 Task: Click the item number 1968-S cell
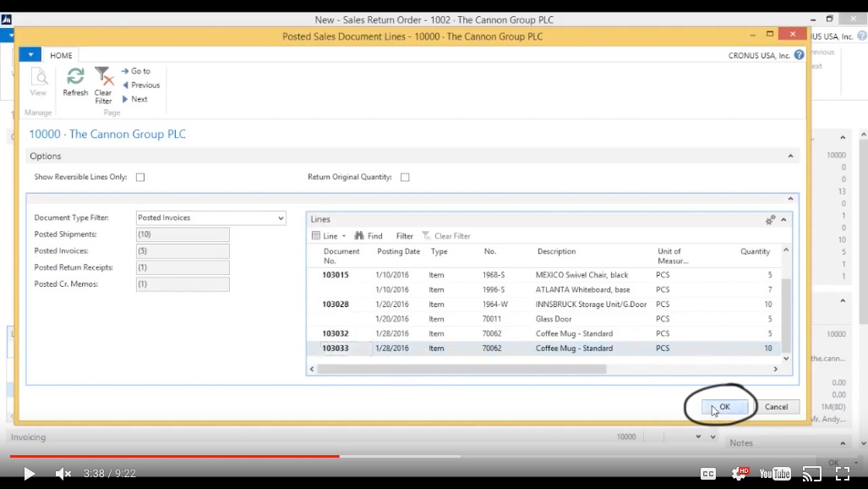tap(494, 275)
